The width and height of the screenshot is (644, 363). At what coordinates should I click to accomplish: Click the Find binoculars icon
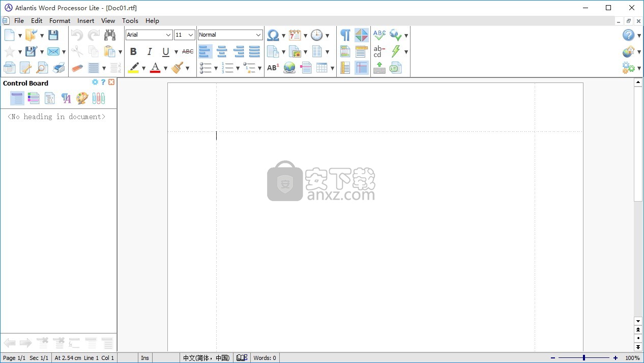click(x=110, y=35)
